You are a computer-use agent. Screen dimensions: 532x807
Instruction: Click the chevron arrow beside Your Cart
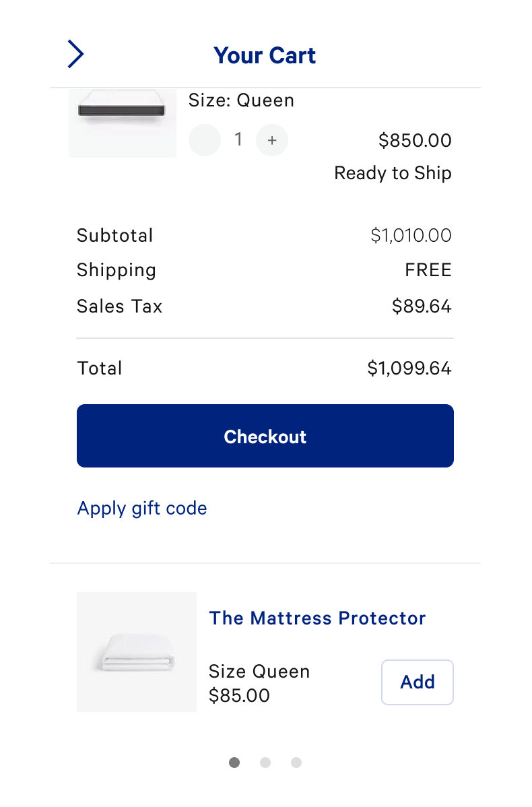coord(75,54)
